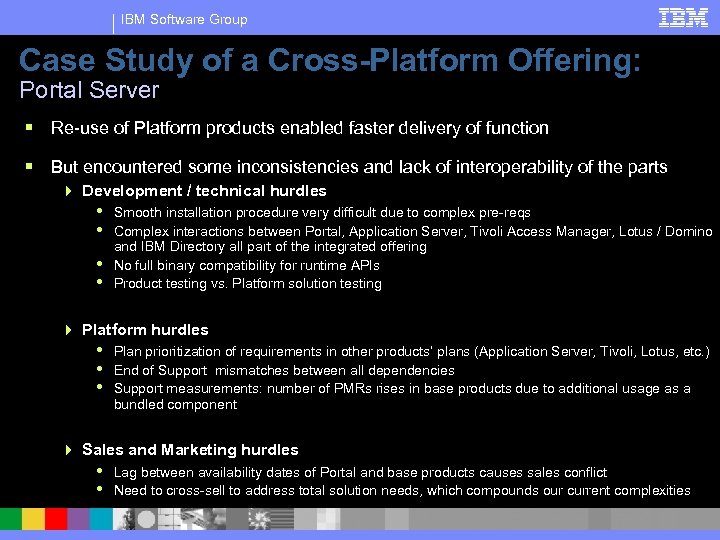Click arrow beside 'Platform hurdles'
The height and width of the screenshot is (540, 720).
(69, 330)
